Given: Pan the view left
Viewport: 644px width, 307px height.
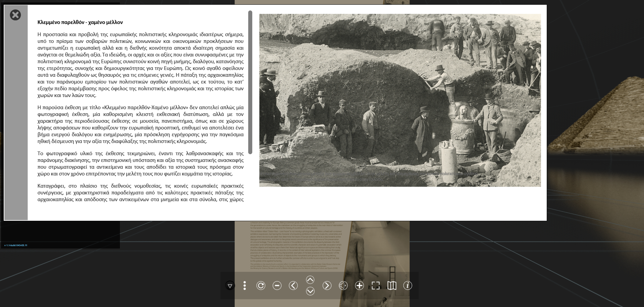Looking at the screenshot, I should pyautogui.click(x=293, y=286).
